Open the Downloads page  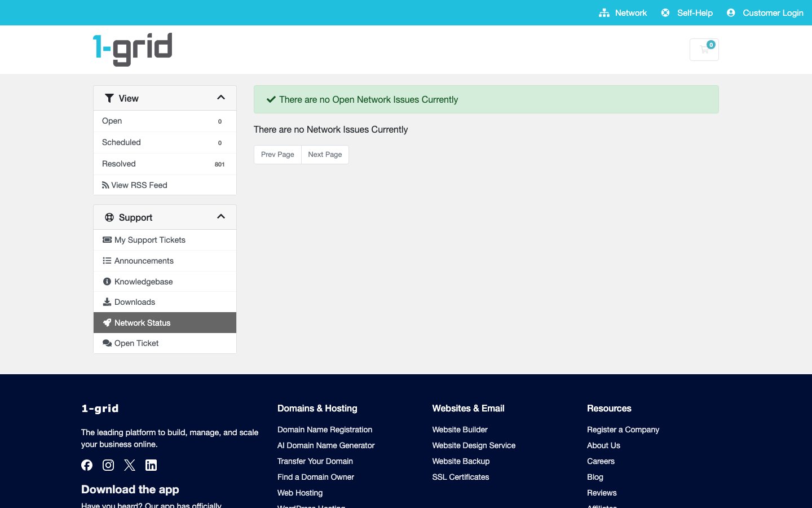click(x=165, y=302)
